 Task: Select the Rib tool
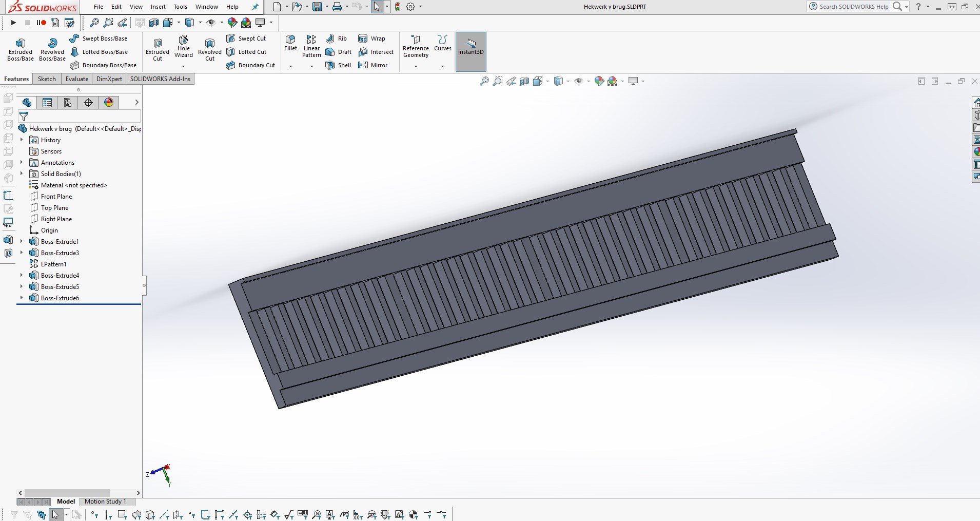pyautogui.click(x=337, y=38)
